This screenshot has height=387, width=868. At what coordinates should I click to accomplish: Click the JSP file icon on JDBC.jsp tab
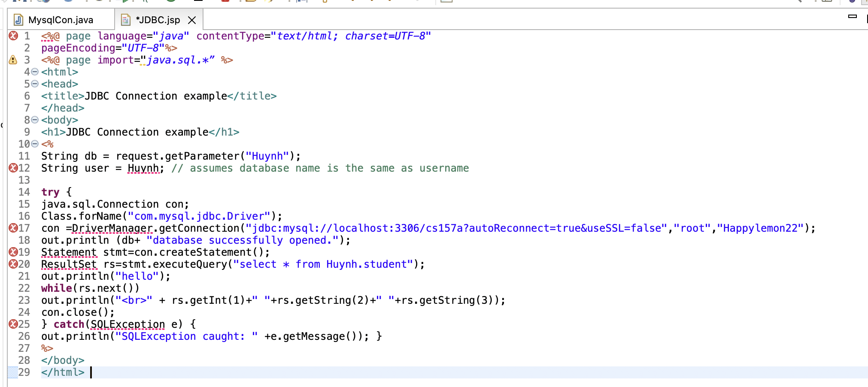tap(125, 19)
